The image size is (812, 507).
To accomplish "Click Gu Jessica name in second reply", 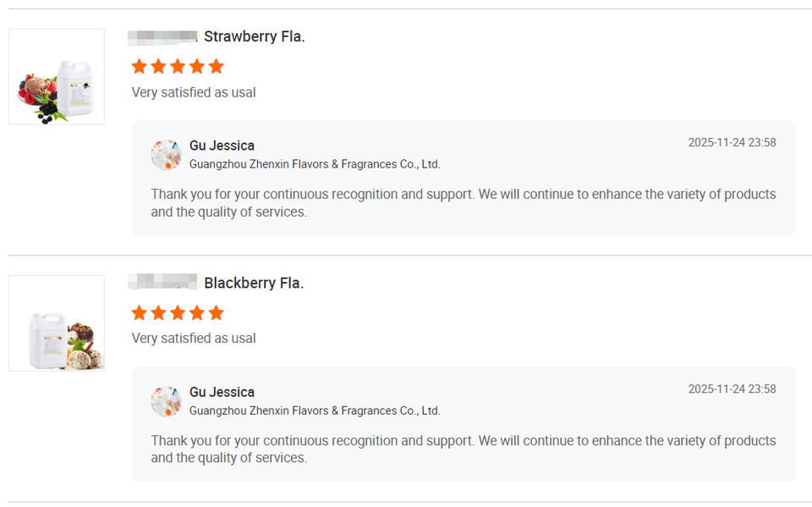I will [222, 392].
